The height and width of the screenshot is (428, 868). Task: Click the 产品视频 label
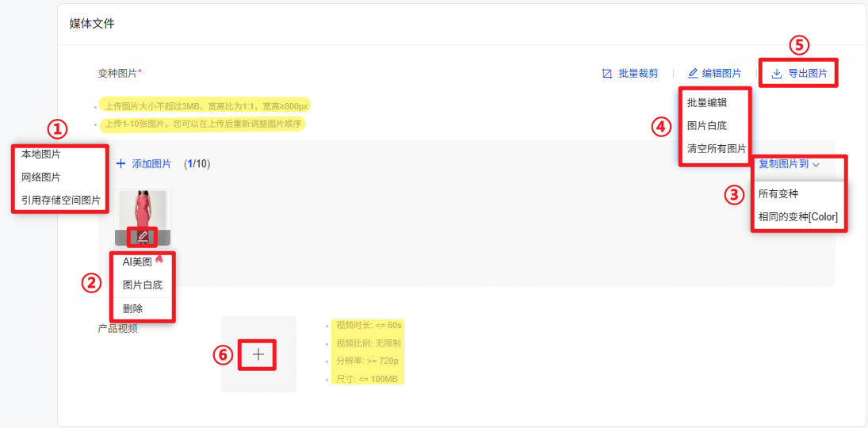coord(117,328)
